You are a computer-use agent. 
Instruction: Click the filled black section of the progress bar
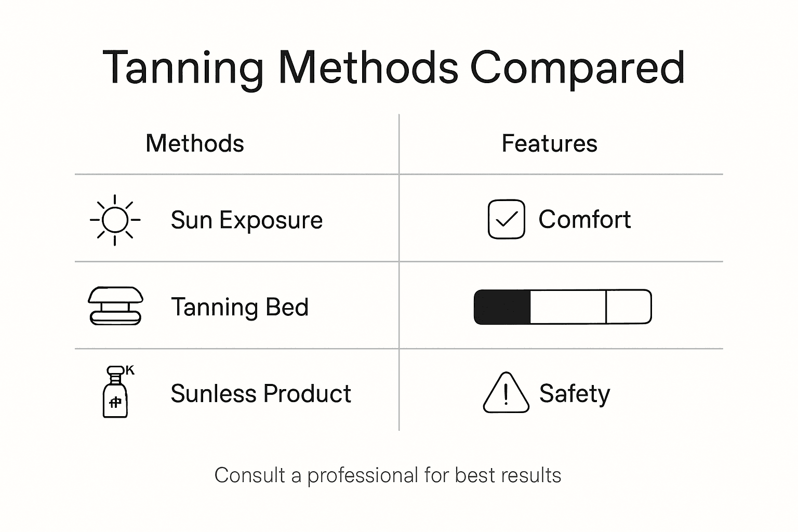502,307
